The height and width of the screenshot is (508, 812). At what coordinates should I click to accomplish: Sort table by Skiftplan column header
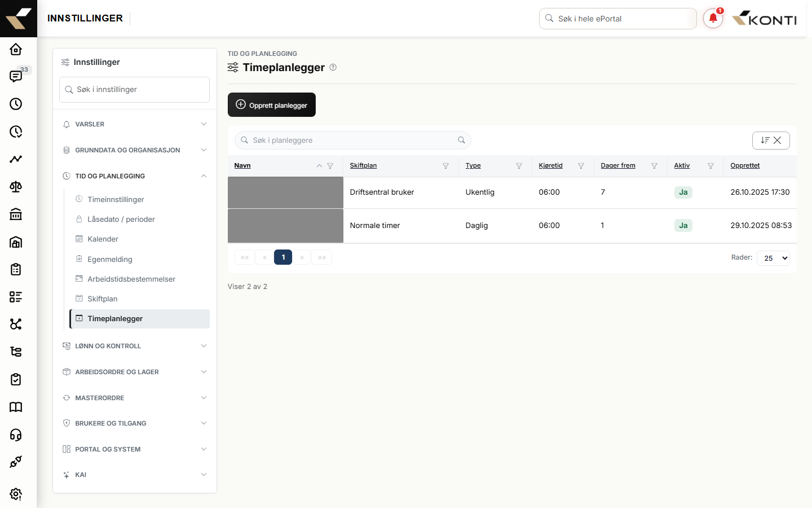click(363, 165)
